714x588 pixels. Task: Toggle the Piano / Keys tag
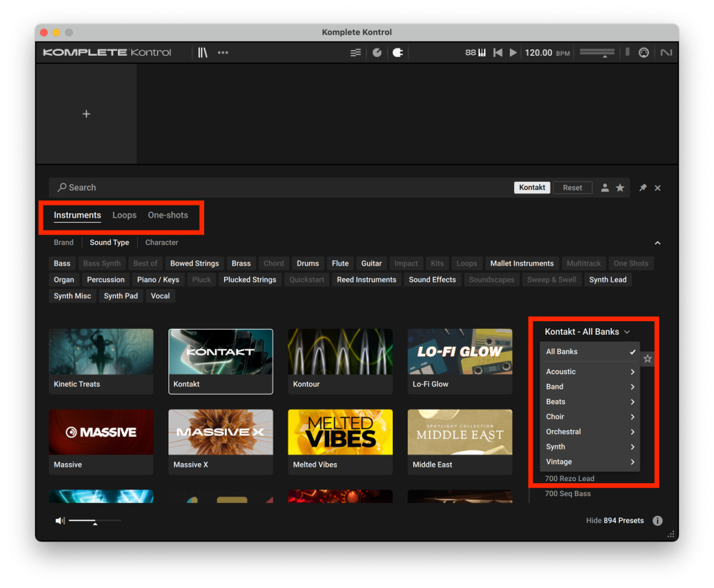tap(158, 280)
